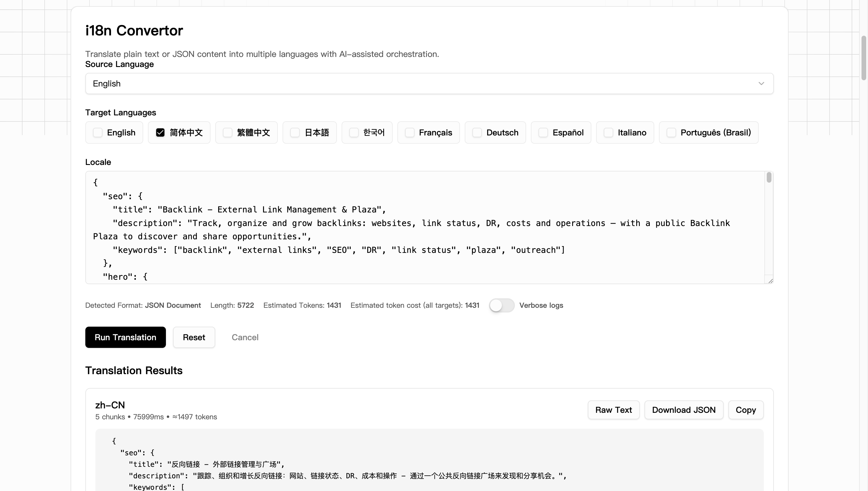Show Raw Text for zh-CN result
868x491 pixels.
613,410
